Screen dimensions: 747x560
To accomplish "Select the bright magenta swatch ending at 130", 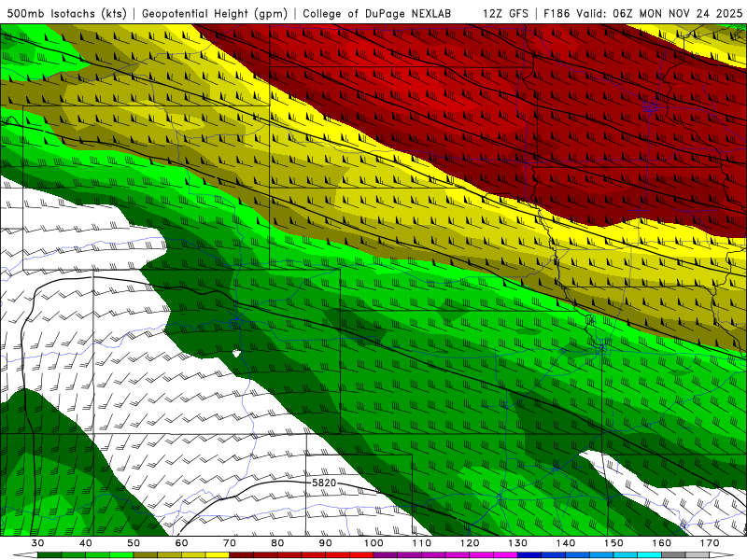I will [505, 555].
